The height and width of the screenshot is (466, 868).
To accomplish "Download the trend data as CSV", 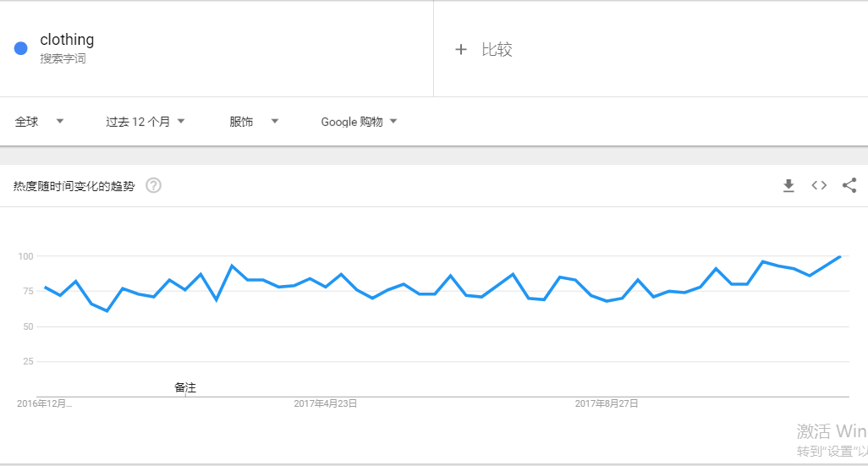I will point(788,186).
